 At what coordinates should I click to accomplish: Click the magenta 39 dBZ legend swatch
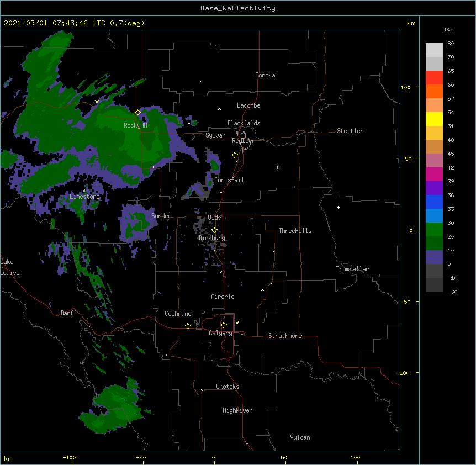[x=434, y=174]
